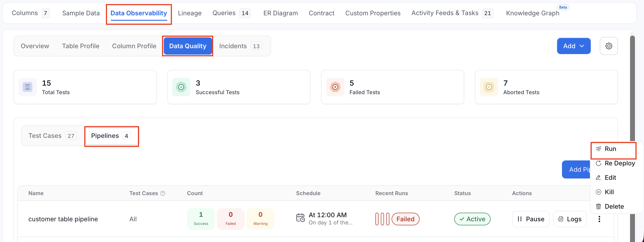Click the Delete trash icon in menu
The image size is (644, 242).
pos(598,206)
